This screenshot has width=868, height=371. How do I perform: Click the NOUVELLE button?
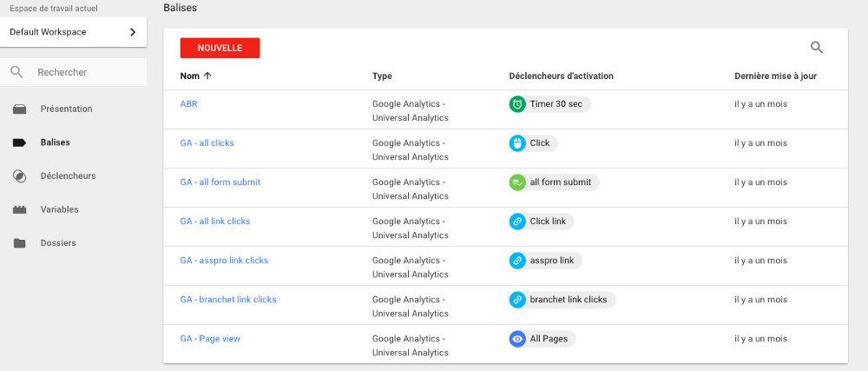pos(220,48)
